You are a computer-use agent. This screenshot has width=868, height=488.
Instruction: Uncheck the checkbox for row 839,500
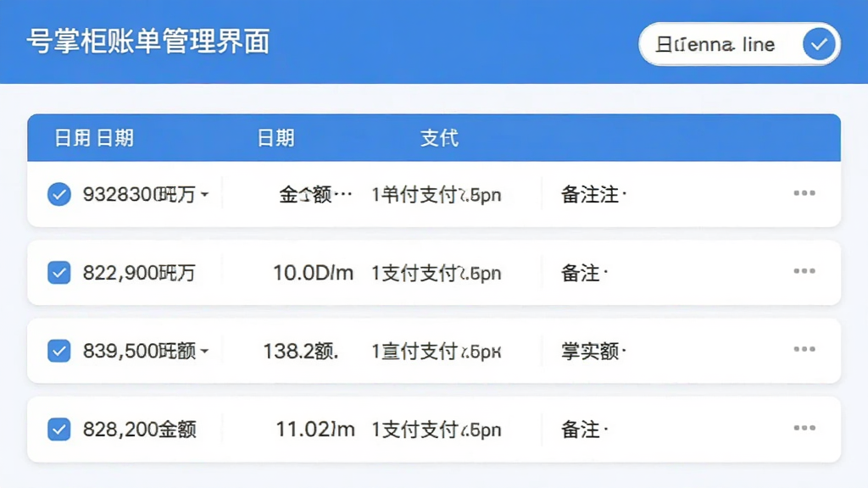pyautogui.click(x=59, y=351)
